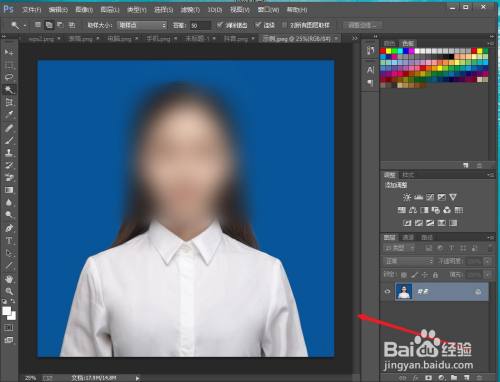This screenshot has width=500, height=382.
Task: Select the Magic Wand tool in the toolbox
Action: click(9, 89)
